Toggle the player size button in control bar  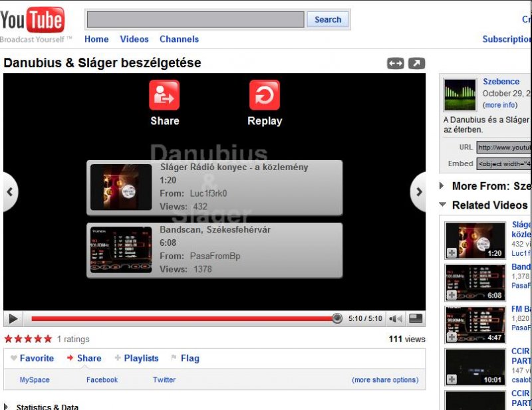(416, 318)
